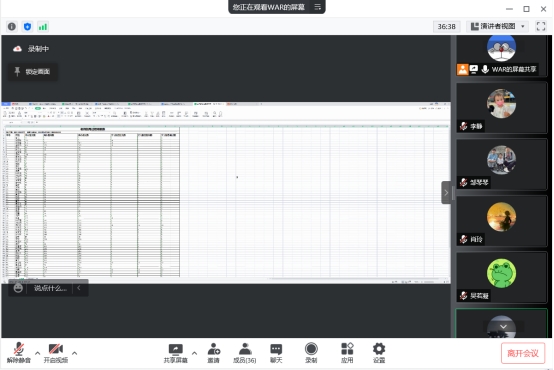Expand video options arrow beside camera
The height and width of the screenshot is (370, 554).
[75, 353]
